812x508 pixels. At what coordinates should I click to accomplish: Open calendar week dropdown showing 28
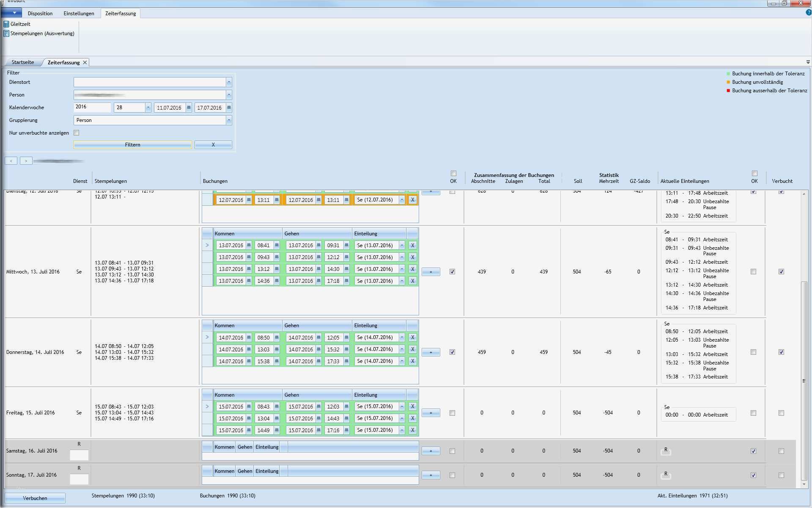(148, 108)
